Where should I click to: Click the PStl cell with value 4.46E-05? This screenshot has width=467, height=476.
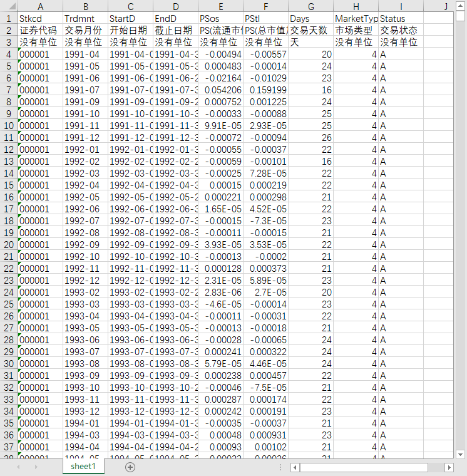(x=266, y=364)
